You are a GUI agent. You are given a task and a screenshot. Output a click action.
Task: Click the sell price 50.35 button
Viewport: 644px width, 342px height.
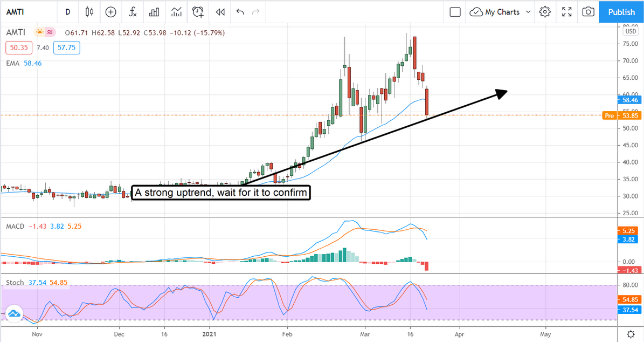coord(19,47)
